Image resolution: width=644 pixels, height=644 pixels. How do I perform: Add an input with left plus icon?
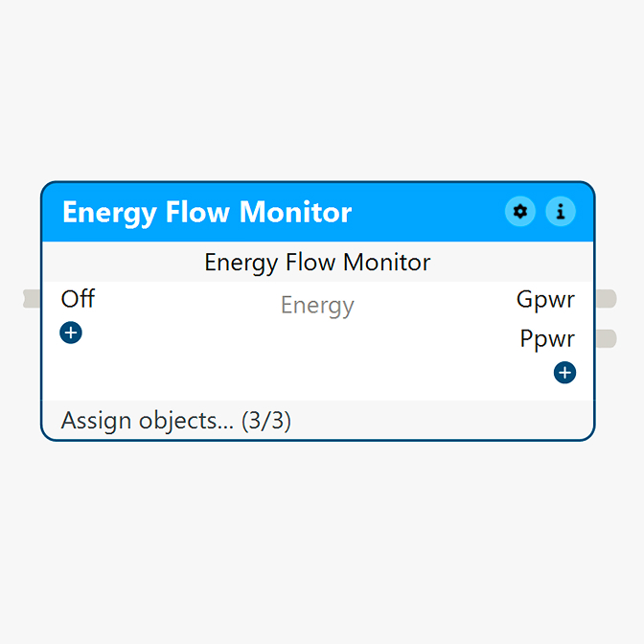[71, 333]
